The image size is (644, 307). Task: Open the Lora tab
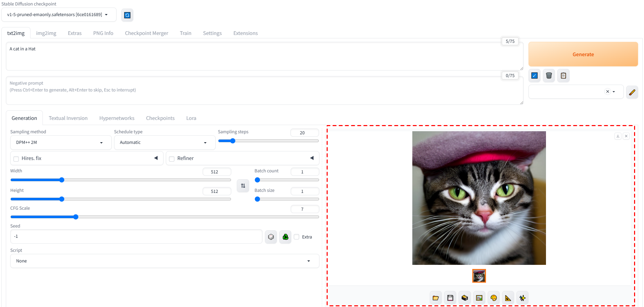pos(191,118)
